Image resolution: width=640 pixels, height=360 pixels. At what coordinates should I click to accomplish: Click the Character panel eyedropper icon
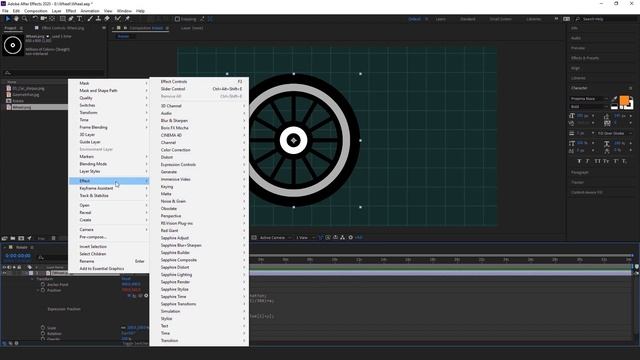615,98
